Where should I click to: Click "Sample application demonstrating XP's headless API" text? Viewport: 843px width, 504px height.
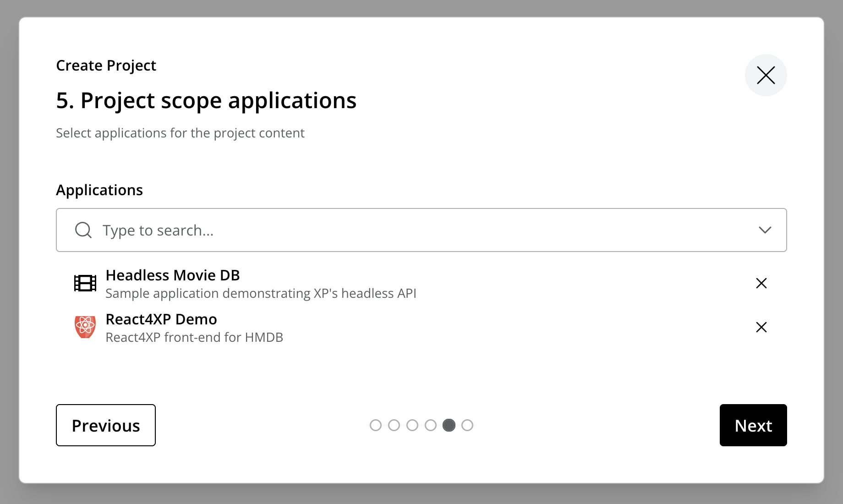261,293
